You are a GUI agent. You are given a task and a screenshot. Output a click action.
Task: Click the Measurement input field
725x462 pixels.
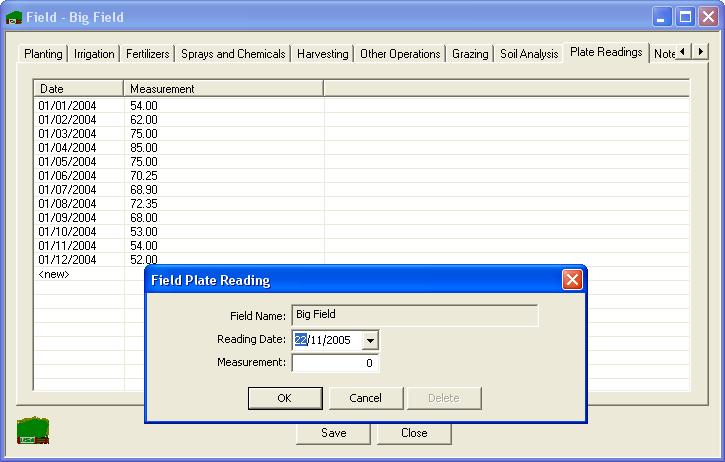coord(335,363)
